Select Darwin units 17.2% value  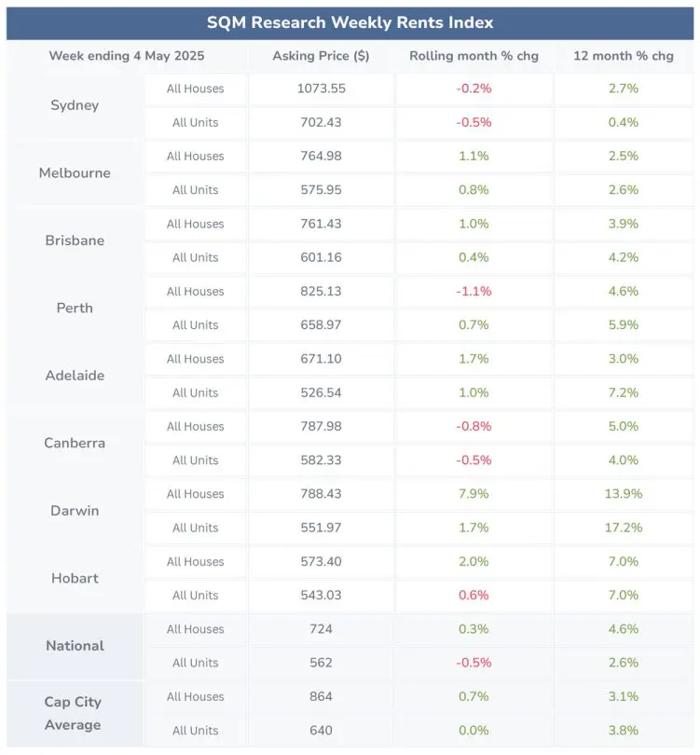[x=624, y=528]
